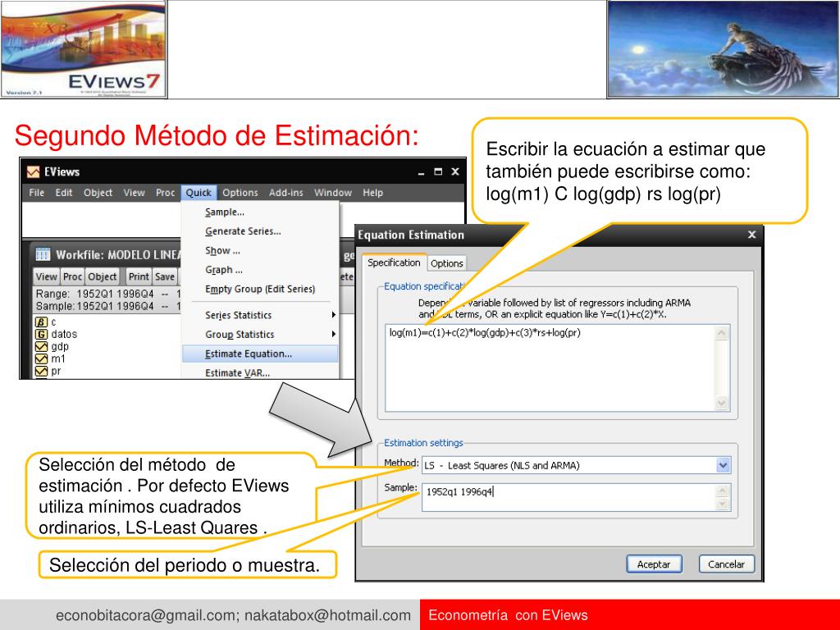Select the beta coefficient icon for c
Image resolution: width=840 pixels, height=630 pixels.
[41, 322]
